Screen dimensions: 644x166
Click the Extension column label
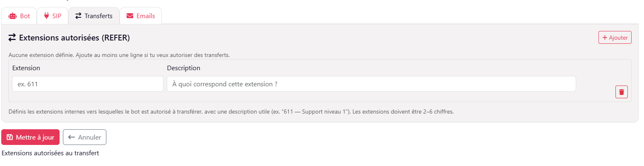[26, 68]
